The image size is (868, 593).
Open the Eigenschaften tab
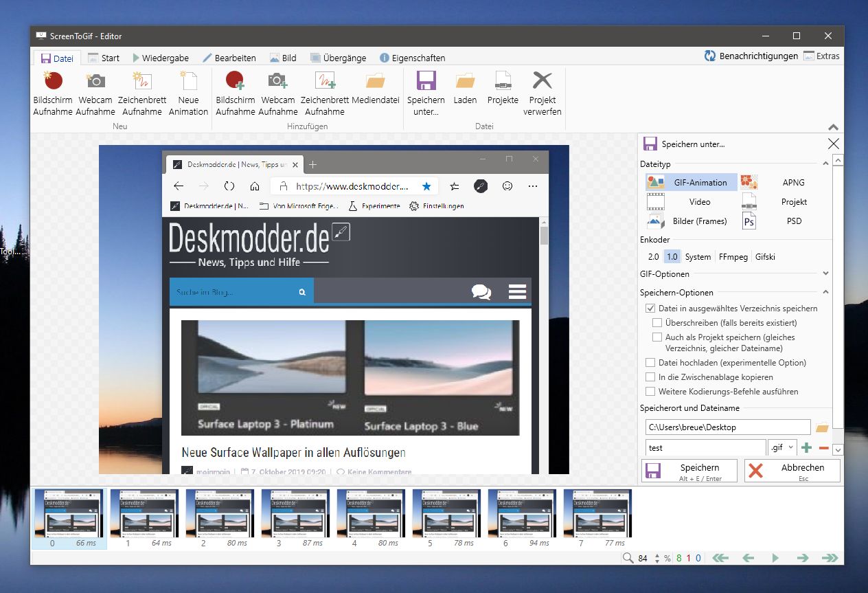[412, 58]
